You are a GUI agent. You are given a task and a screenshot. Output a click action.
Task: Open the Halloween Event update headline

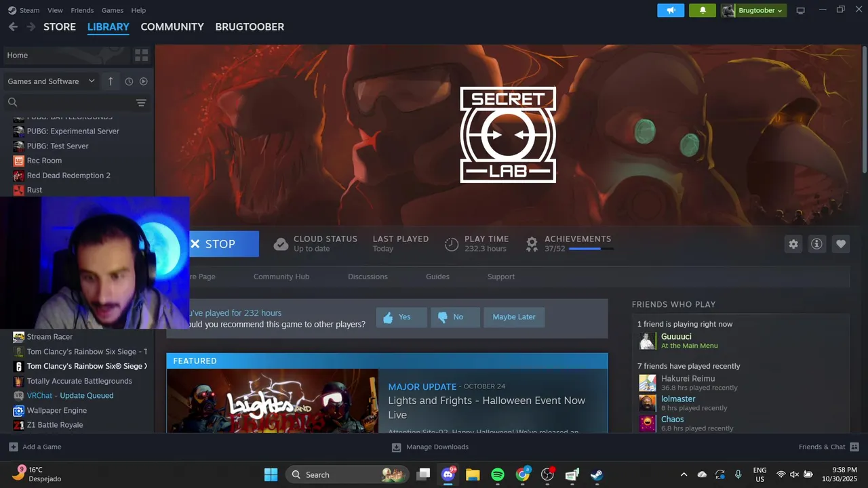pyautogui.click(x=486, y=407)
